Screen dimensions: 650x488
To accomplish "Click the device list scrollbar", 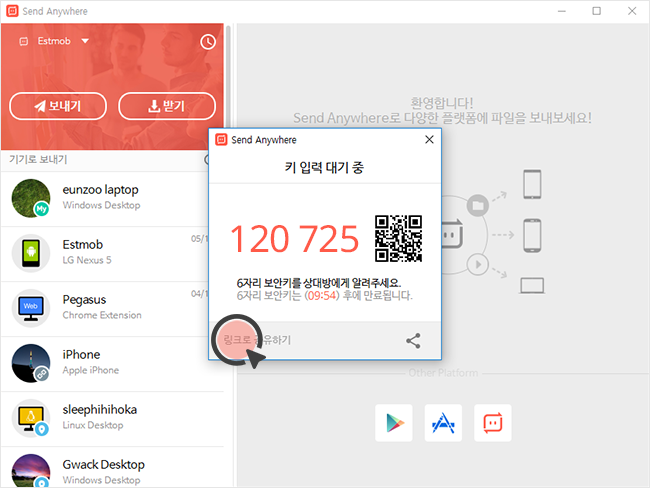I will point(228,75).
